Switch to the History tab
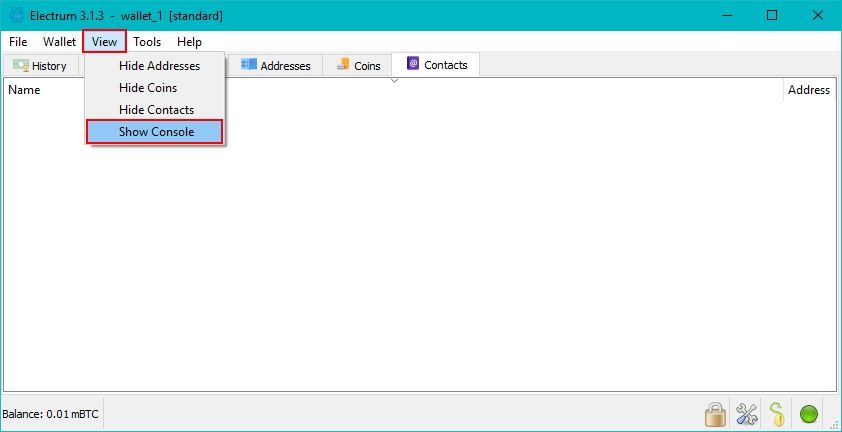Viewport: 842px width, 432px height. 40,66
